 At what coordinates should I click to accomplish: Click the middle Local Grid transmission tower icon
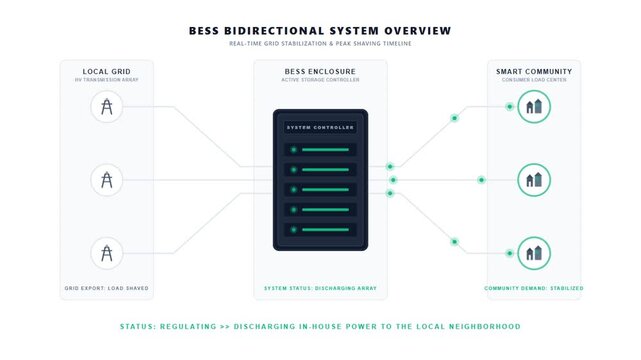[107, 180]
